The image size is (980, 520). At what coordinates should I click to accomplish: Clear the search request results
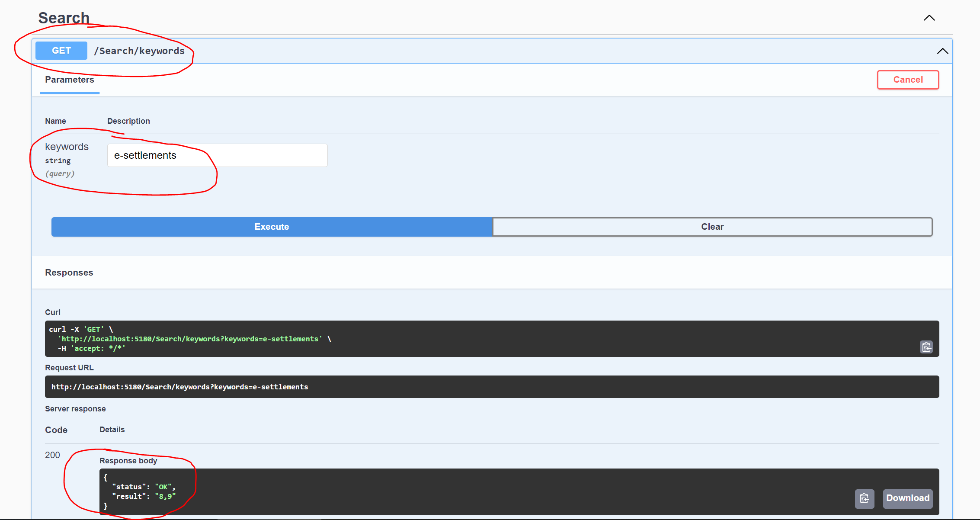click(x=712, y=227)
